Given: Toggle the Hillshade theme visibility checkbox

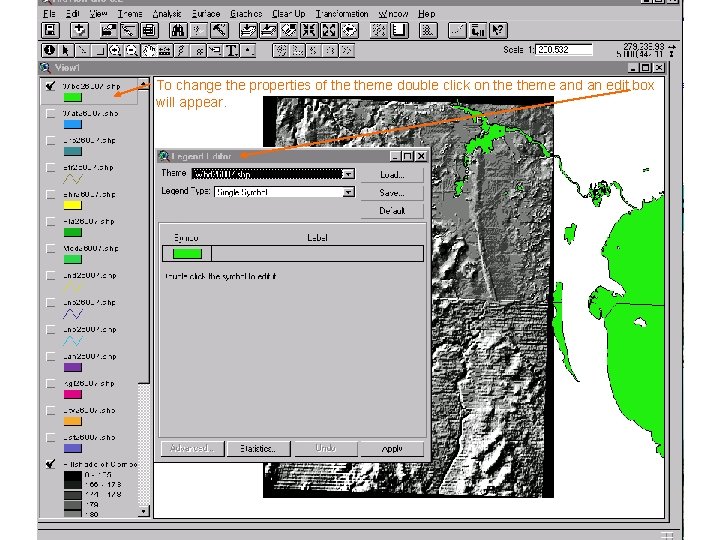Looking at the screenshot, I should 50,464.
